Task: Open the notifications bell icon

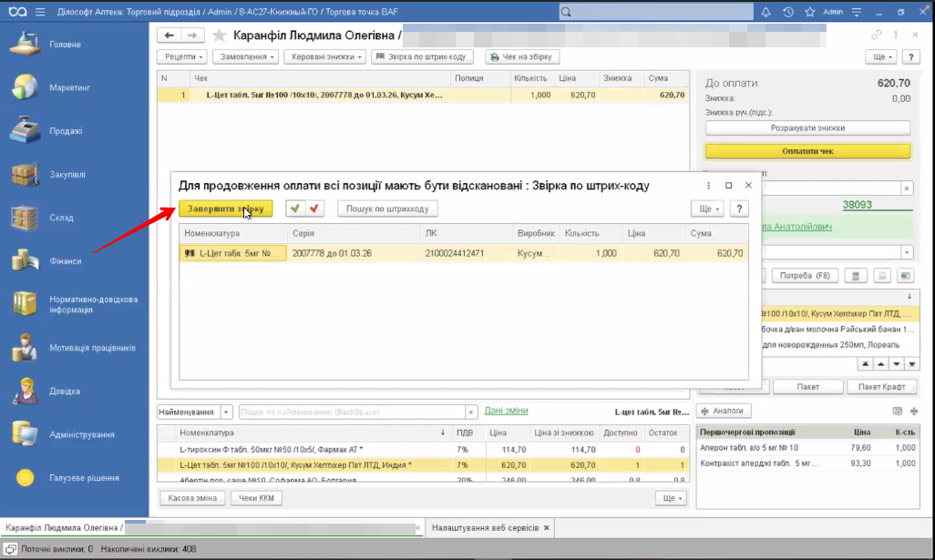Action: click(x=765, y=13)
